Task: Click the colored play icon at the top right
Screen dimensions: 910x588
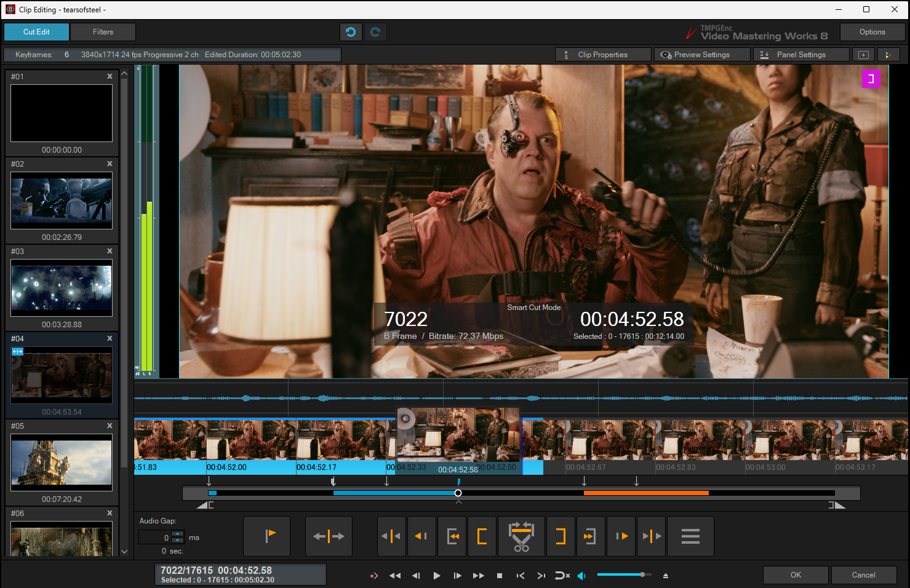Action: [x=888, y=55]
